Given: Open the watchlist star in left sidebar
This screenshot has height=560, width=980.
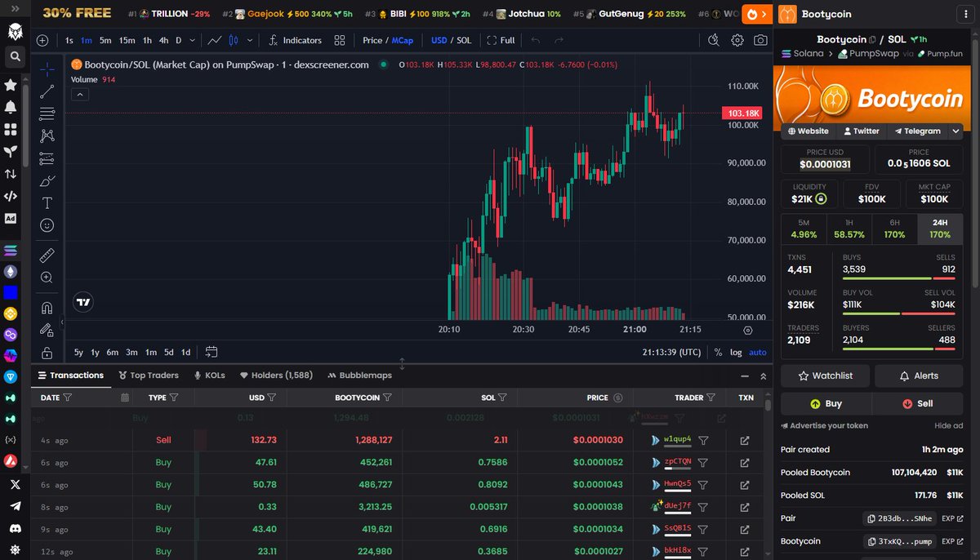Looking at the screenshot, I should click(11, 85).
